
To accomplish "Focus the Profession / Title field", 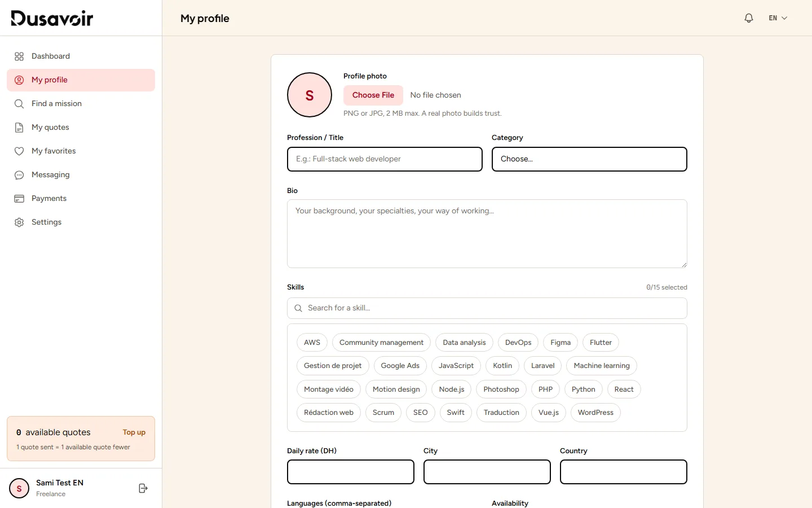I will coord(385,159).
